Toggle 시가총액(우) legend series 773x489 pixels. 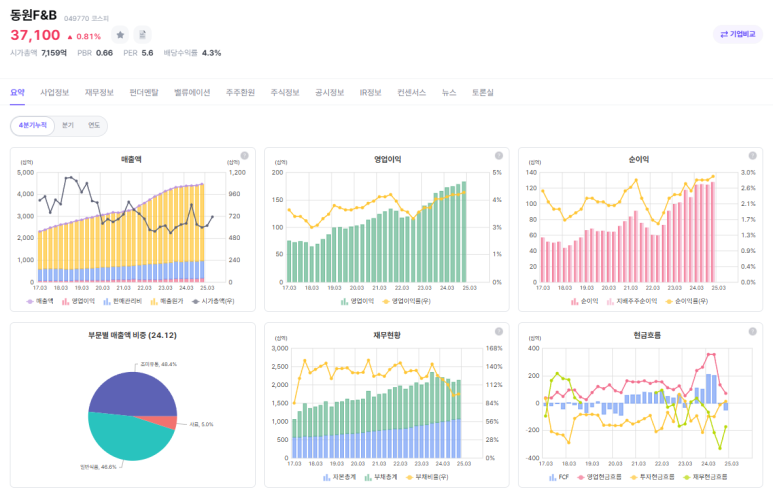[x=213, y=301]
